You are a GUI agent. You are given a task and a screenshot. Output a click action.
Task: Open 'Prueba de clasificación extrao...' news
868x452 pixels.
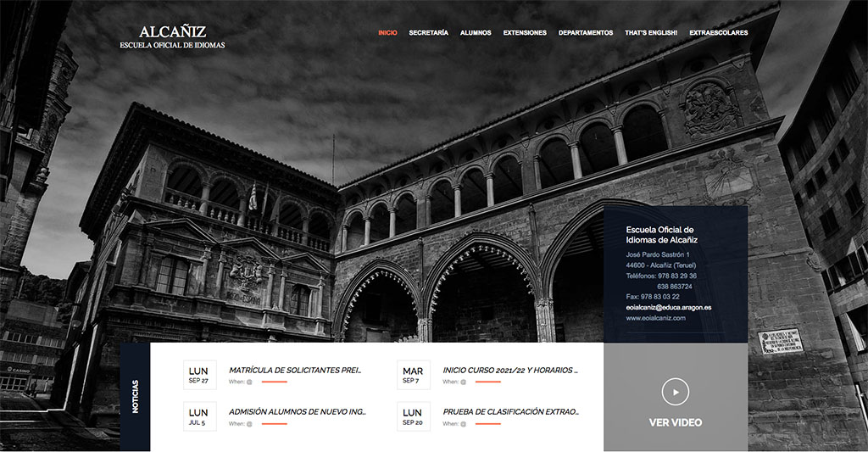509,411
